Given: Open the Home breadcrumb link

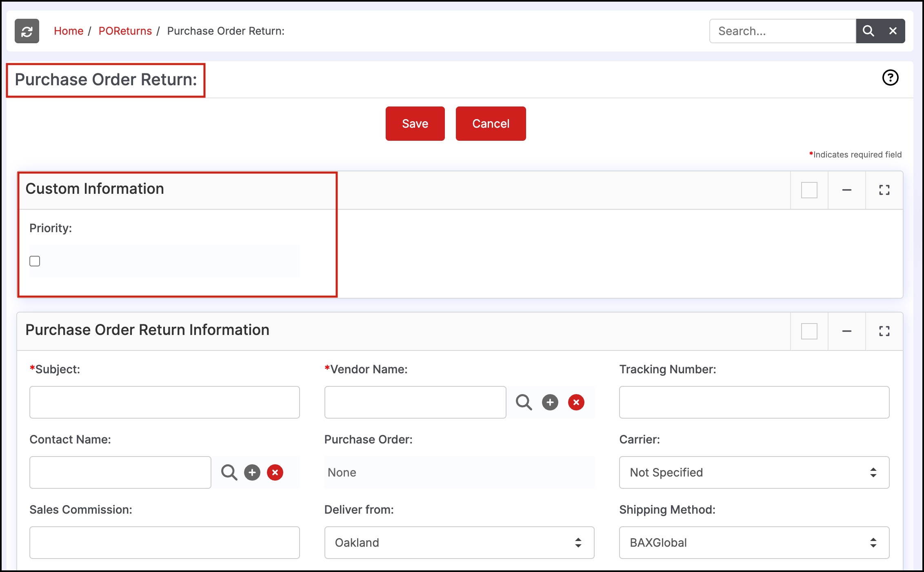Looking at the screenshot, I should tap(69, 31).
